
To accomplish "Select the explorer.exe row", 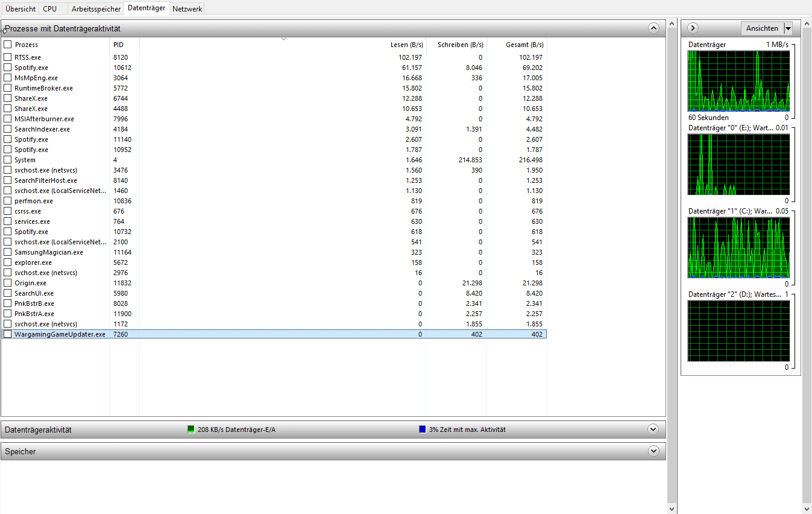I will pos(274,262).
